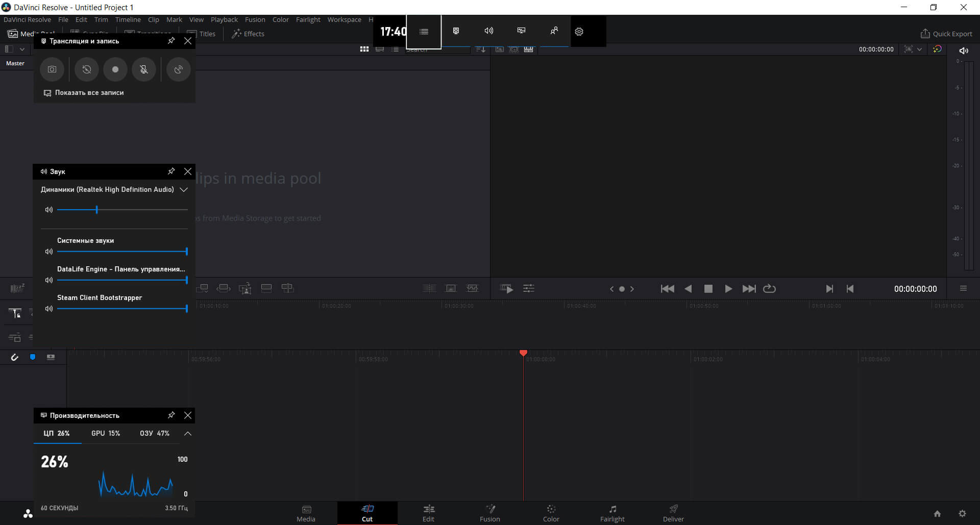Open Game Bar settings gear

(579, 32)
